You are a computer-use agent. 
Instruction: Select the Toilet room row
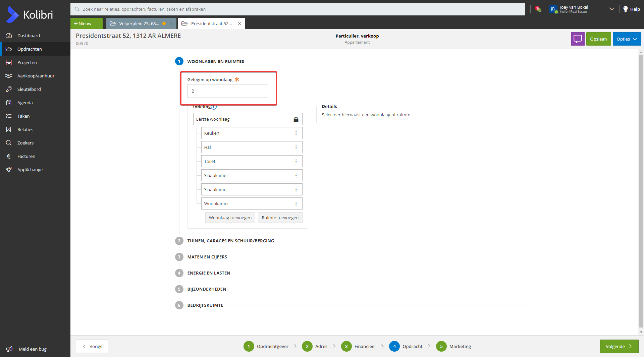pyautogui.click(x=252, y=162)
